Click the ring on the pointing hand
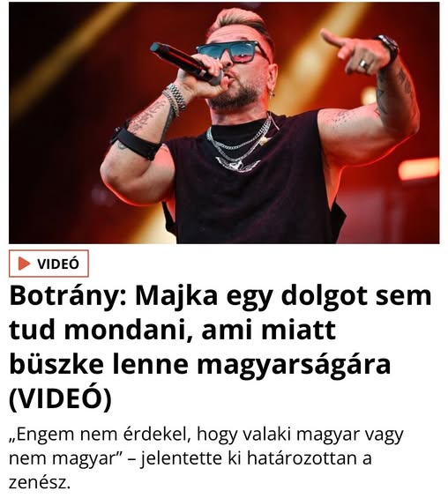Image resolution: width=448 pixels, height=498 pixels. [x=363, y=64]
